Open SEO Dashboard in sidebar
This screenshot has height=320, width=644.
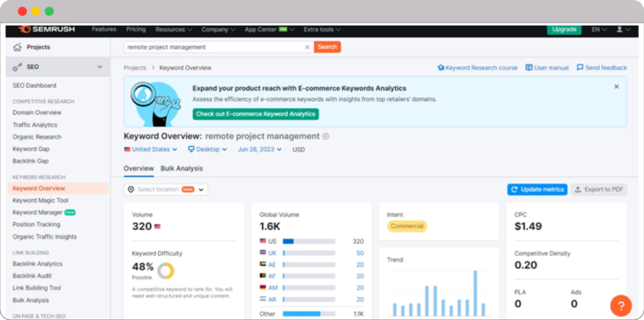coord(35,86)
